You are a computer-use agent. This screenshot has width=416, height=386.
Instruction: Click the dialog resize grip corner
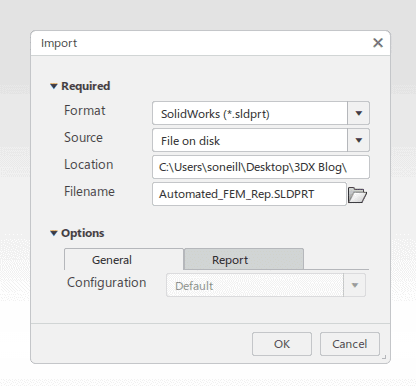coord(384,357)
